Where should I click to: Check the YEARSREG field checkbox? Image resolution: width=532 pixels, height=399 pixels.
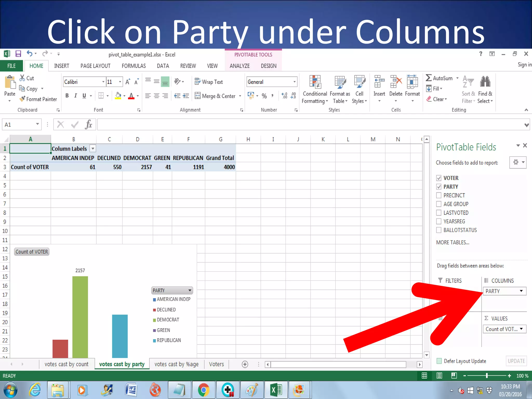tap(439, 221)
